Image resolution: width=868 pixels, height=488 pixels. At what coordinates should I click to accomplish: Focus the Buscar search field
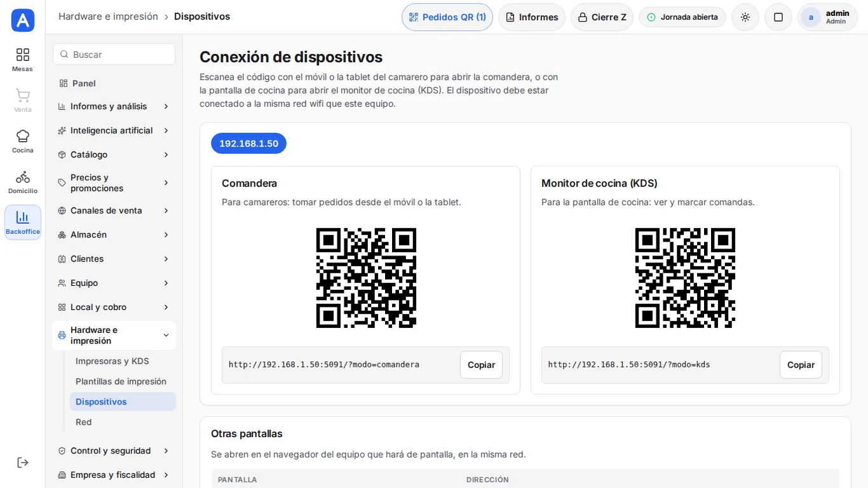tap(114, 55)
